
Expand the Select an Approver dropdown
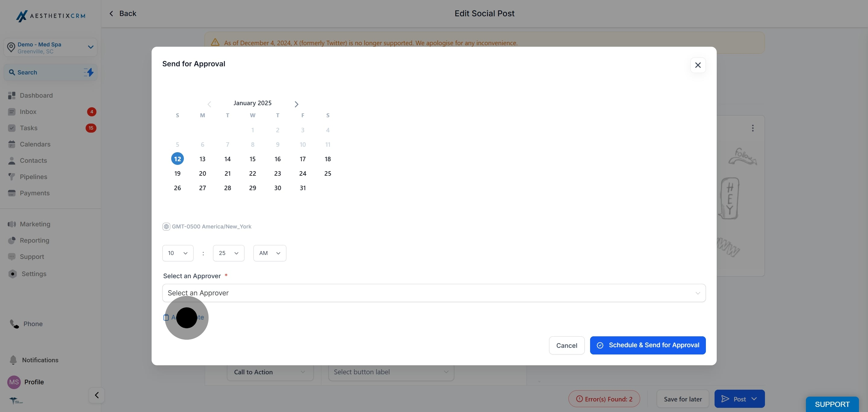tap(434, 293)
